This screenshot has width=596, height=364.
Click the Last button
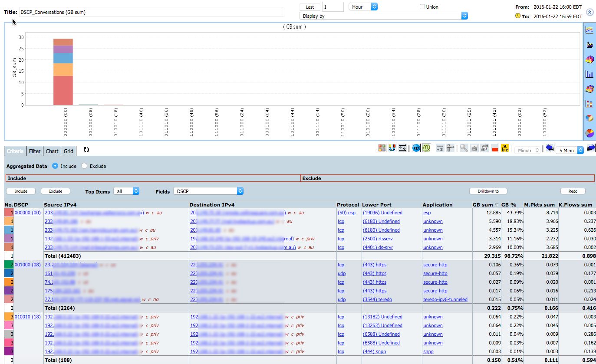pyautogui.click(x=310, y=7)
